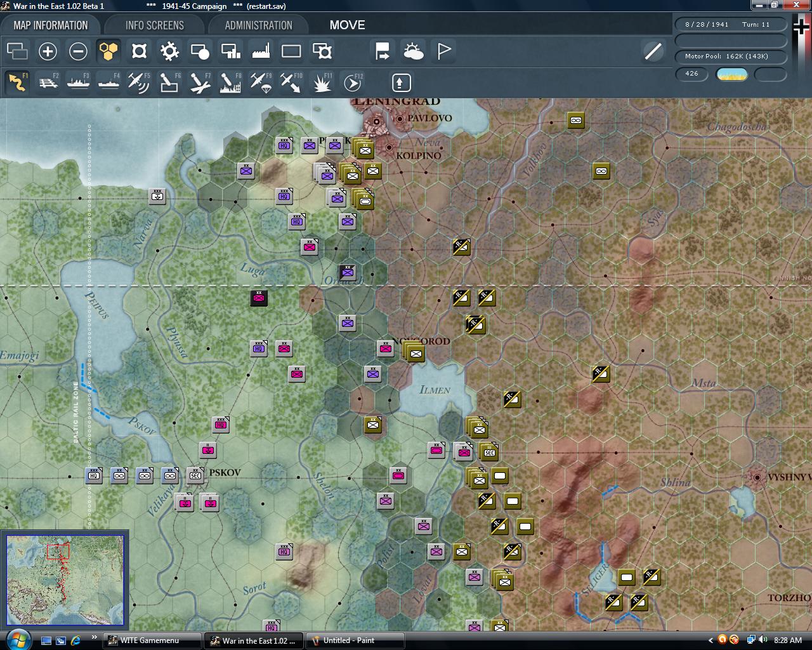This screenshot has width=812, height=650.
Task: Toggle the hex grid display
Action: 108,51
